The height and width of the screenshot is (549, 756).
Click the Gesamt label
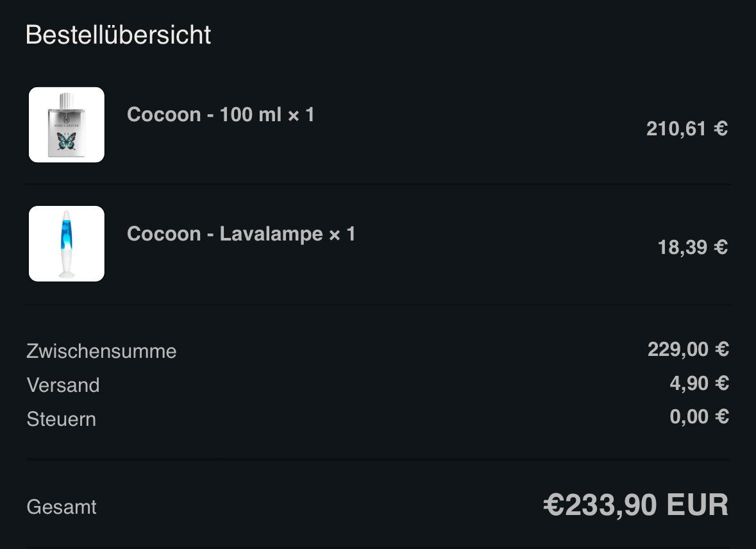point(62,507)
